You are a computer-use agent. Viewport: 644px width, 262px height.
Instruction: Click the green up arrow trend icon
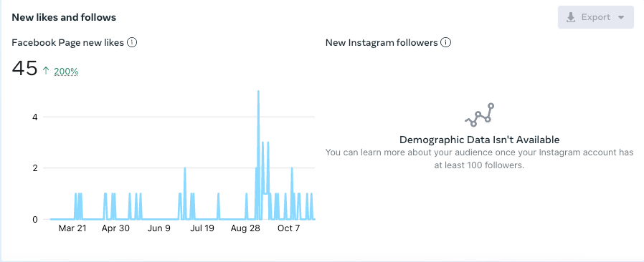tap(46, 71)
